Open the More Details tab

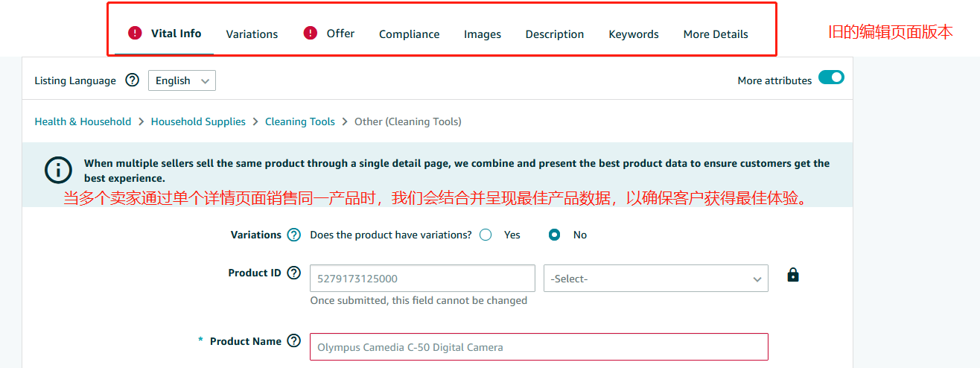coord(716,34)
